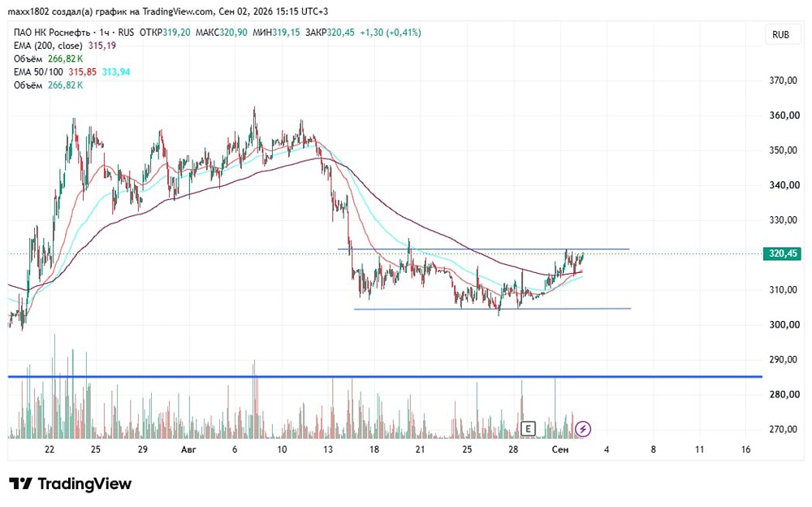Viewport: 812px width, 507px height.
Task: Click the 13 date label on time axis
Action: (x=328, y=449)
